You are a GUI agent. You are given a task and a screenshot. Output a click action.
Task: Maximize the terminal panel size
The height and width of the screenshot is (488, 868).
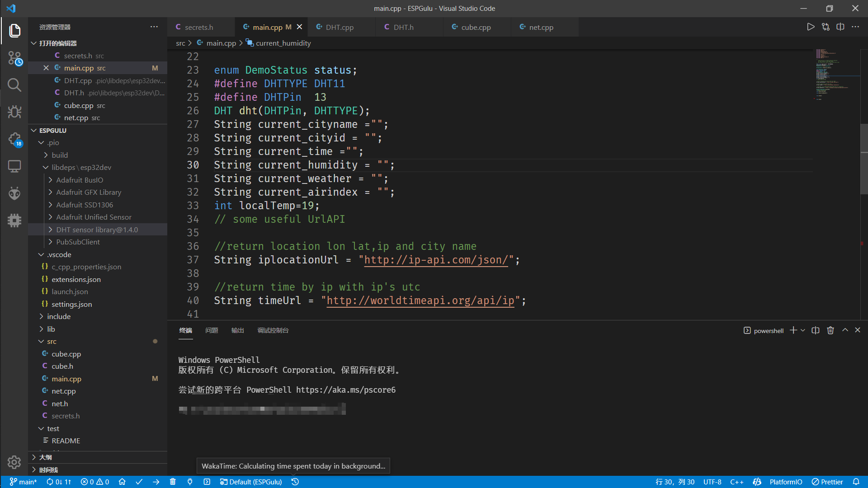tap(845, 330)
